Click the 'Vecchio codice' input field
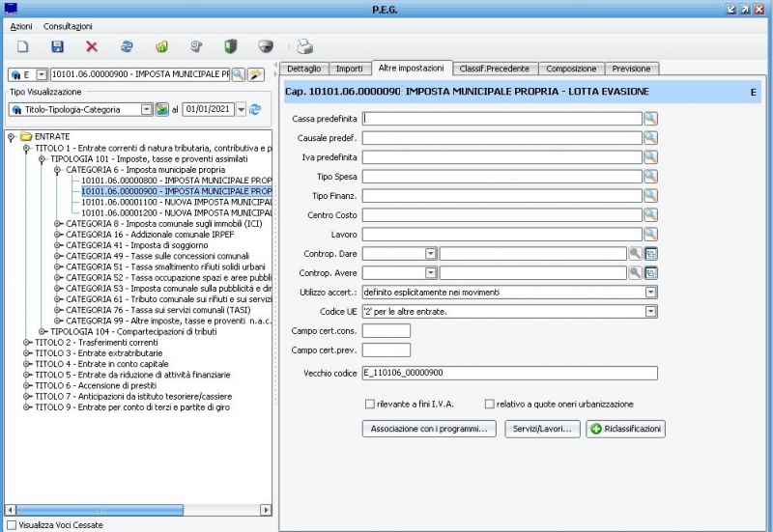 (x=509, y=373)
